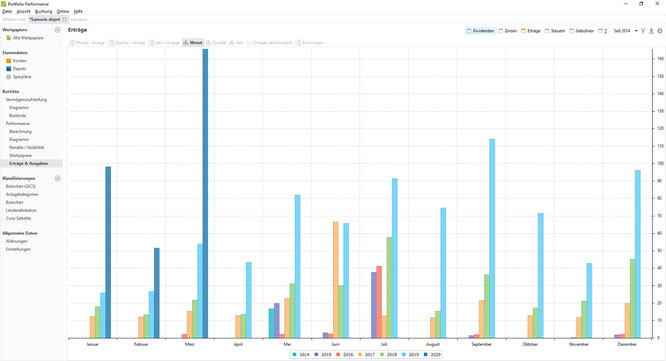Close the Samuels-depot tab with its x
Image resolution: width=666 pixels, height=361 pixels.
[x=65, y=20]
